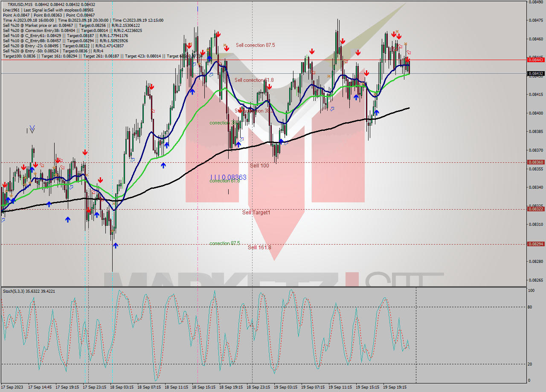The image size is (546, 392).
Task: Select the green 'correction 87.5' label
Action: (x=224, y=243)
